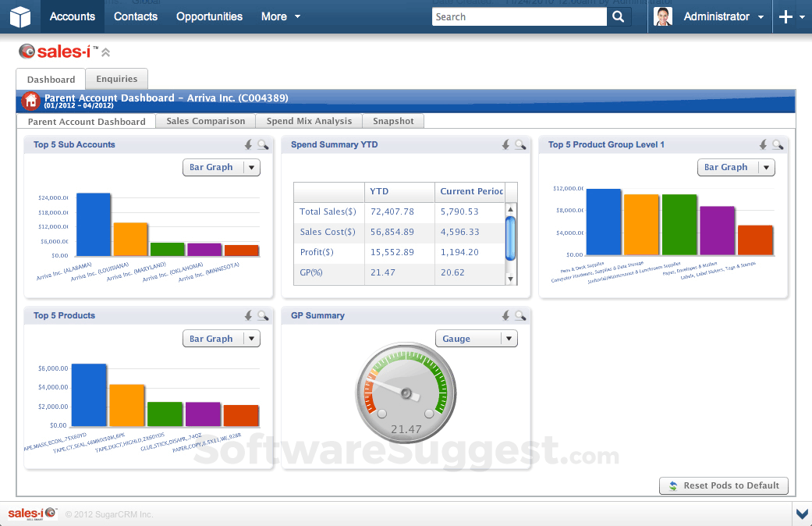Screen dimensions: 812x526
Task: Click the Spend Summary table scrollbar thumb
Action: coord(511,238)
